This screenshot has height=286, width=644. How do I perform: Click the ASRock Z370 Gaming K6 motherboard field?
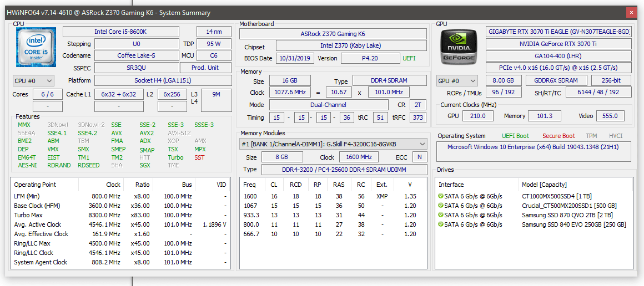333,34
